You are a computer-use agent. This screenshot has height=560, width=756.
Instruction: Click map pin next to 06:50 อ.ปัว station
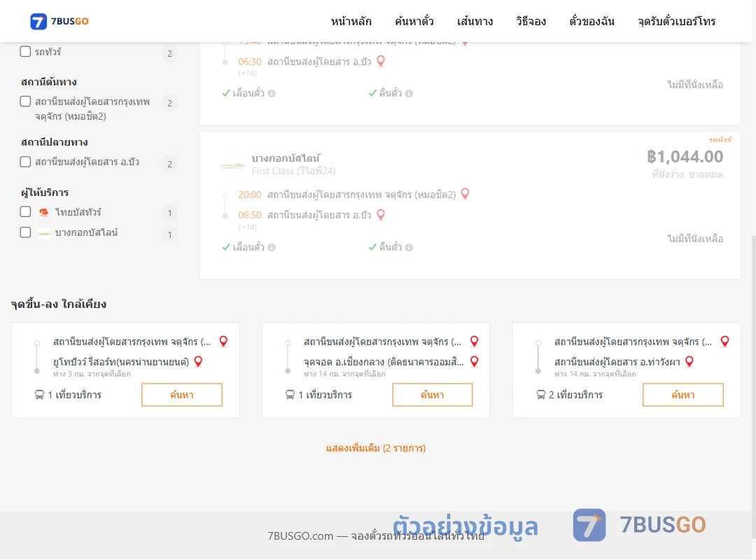click(x=381, y=215)
